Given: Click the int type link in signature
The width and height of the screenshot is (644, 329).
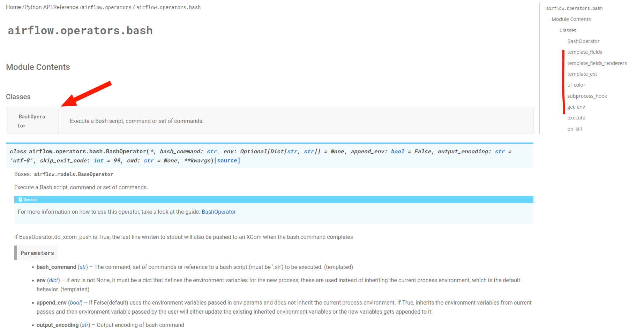Looking at the screenshot, I should [98, 161].
